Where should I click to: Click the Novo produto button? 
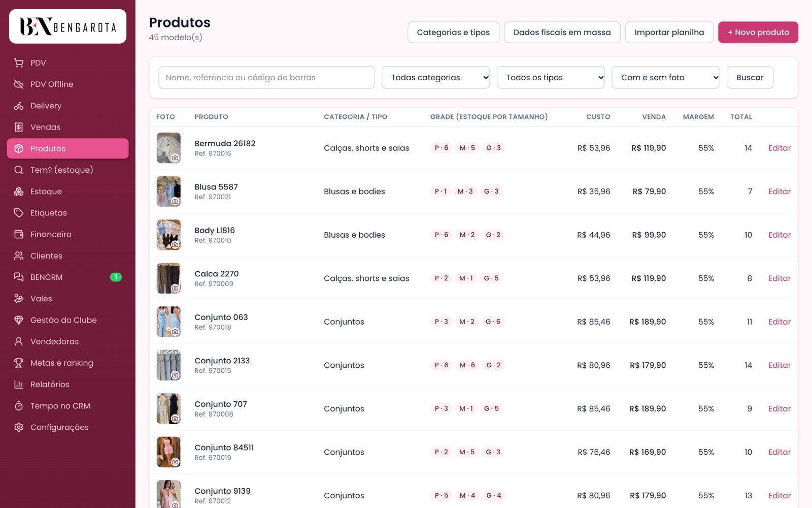(758, 32)
